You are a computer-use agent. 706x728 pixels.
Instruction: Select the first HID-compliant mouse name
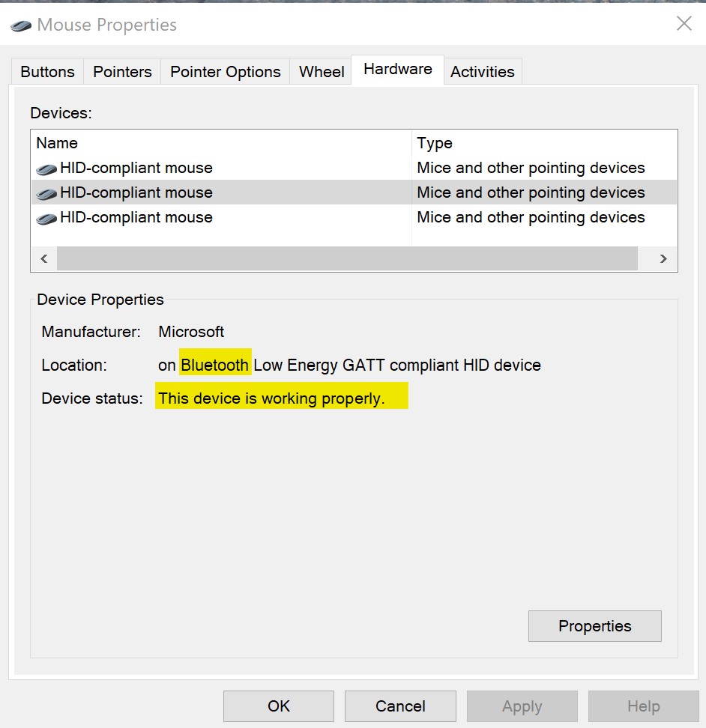136,168
